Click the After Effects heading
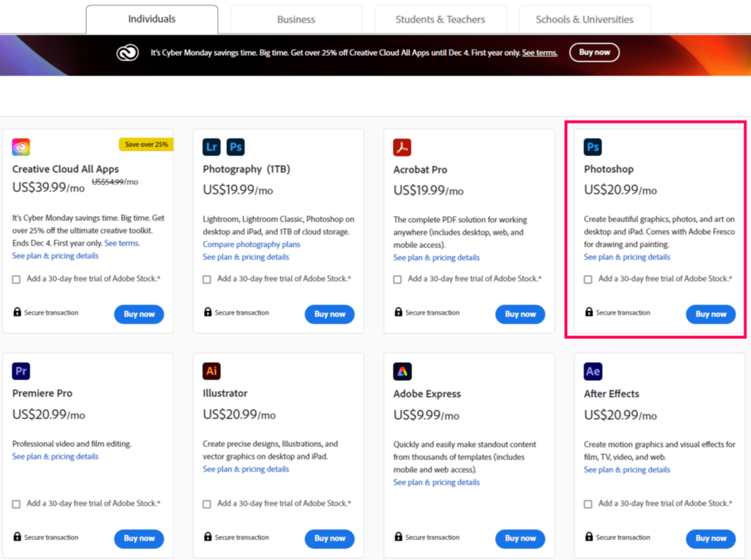The height and width of the screenshot is (560, 751). 612,394
